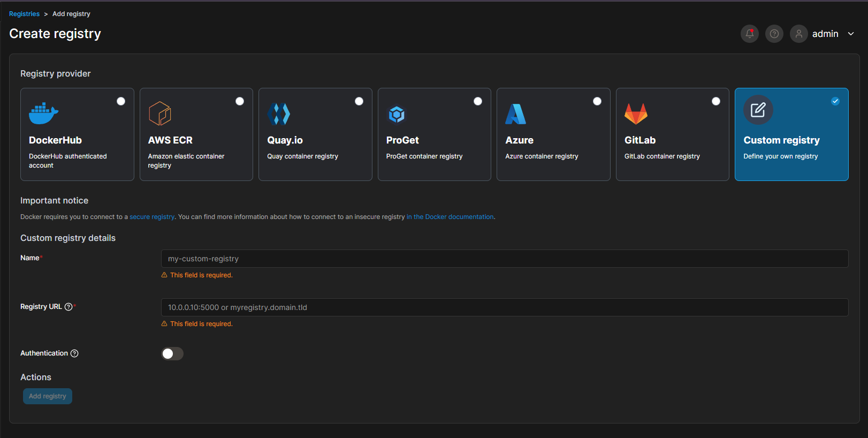Open the admin username menu
The width and height of the screenshot is (868, 438).
(x=825, y=34)
